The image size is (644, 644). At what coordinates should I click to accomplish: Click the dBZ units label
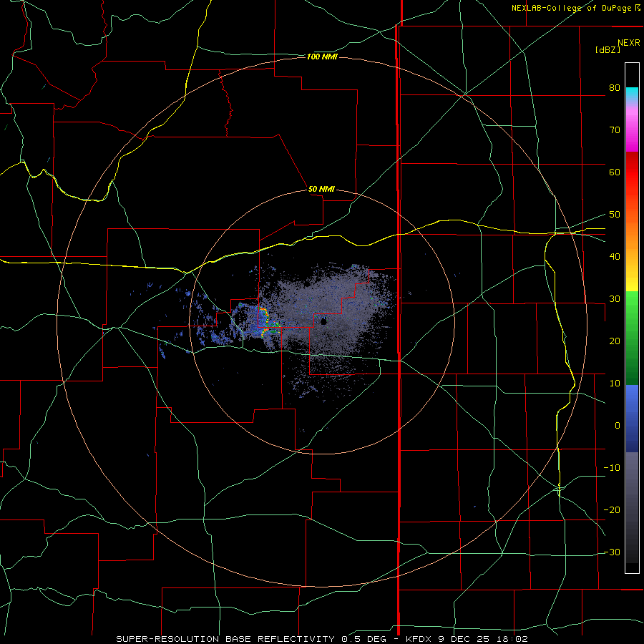click(608, 49)
